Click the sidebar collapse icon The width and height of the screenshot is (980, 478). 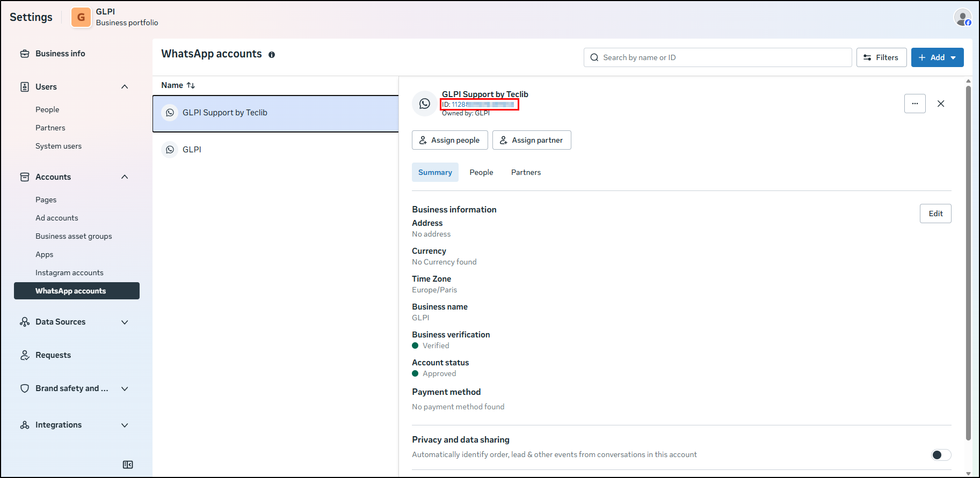tap(128, 465)
